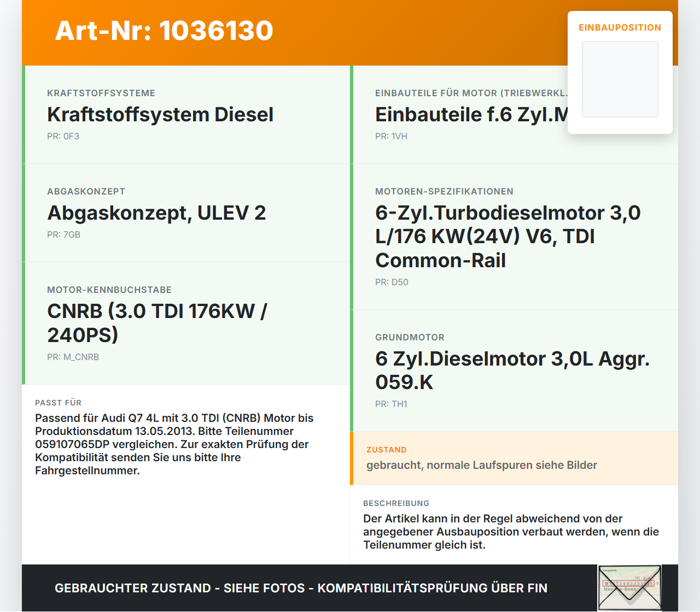Click the PR: M_CNRB code

[x=73, y=357]
